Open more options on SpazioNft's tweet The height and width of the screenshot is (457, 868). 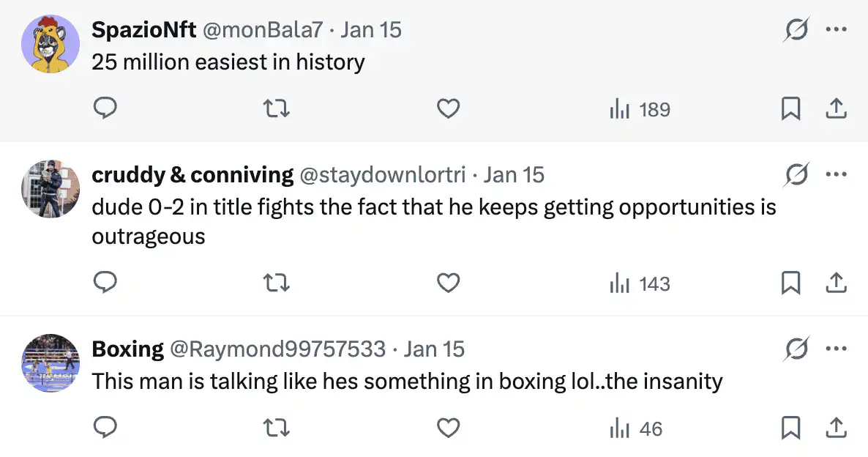(836, 30)
